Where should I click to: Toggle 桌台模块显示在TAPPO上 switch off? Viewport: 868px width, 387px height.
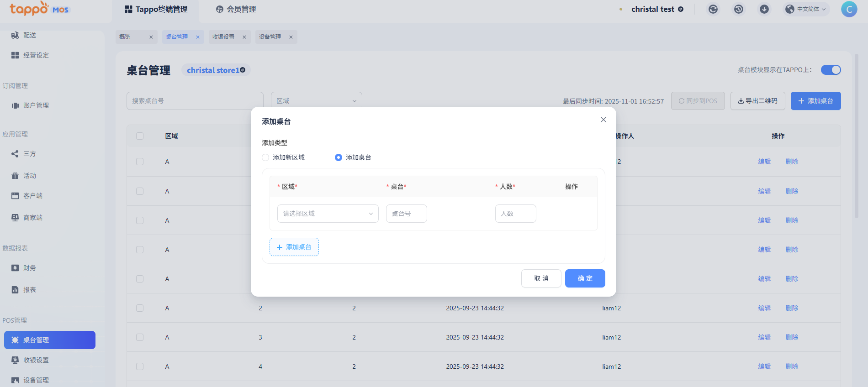pos(831,70)
